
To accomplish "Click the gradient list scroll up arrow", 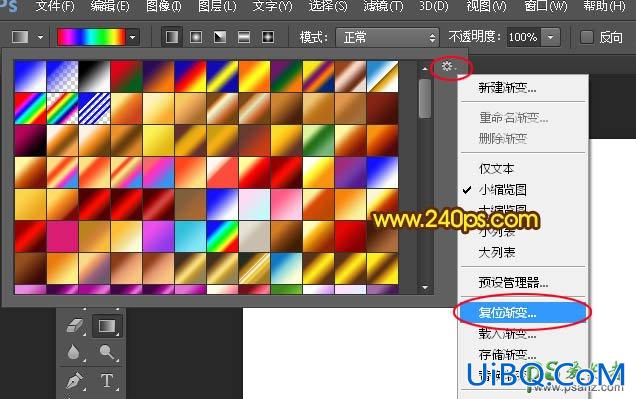I will coord(425,69).
